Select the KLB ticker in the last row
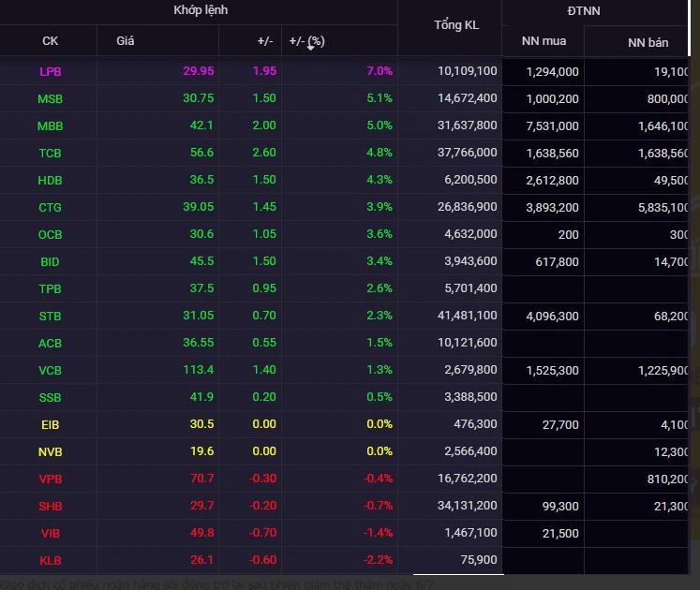Image resolution: width=700 pixels, height=590 pixels. 51,560
